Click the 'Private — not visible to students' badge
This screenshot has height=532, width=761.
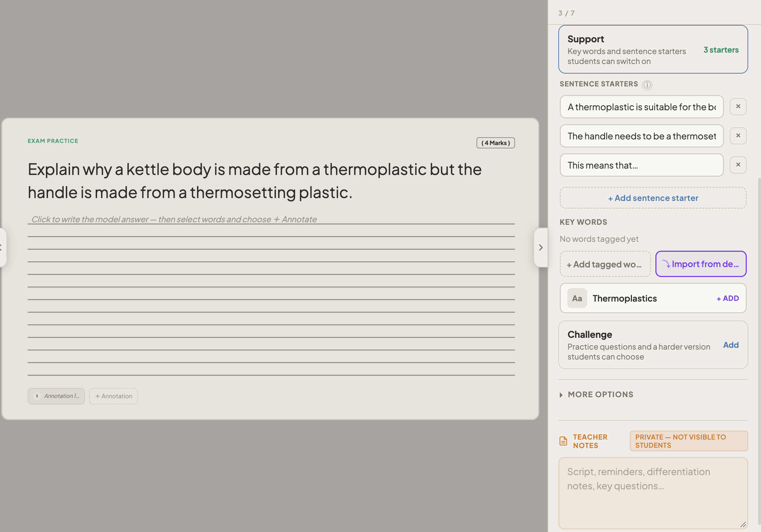pyautogui.click(x=688, y=441)
